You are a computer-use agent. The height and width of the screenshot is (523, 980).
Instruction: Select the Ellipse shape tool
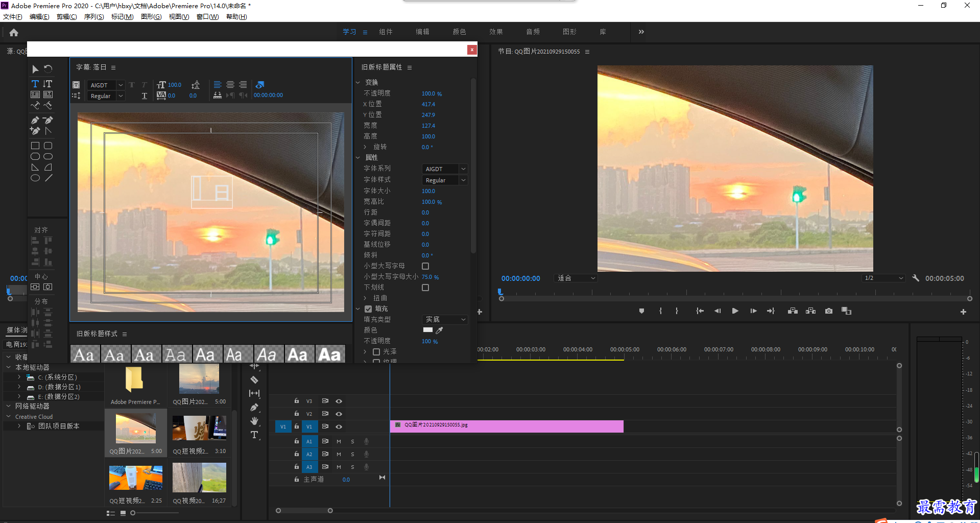click(35, 178)
